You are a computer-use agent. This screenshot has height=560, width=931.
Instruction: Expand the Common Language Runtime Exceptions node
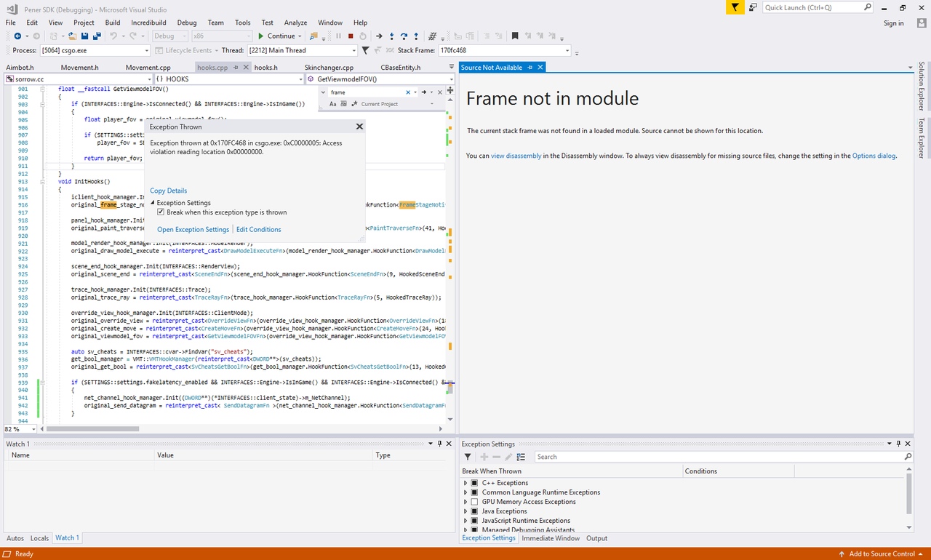465,492
